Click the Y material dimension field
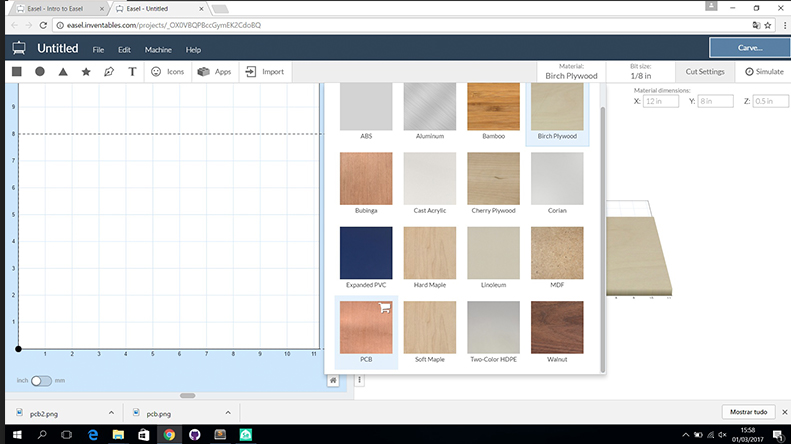Viewport: 791px width, 444px height. coord(715,101)
